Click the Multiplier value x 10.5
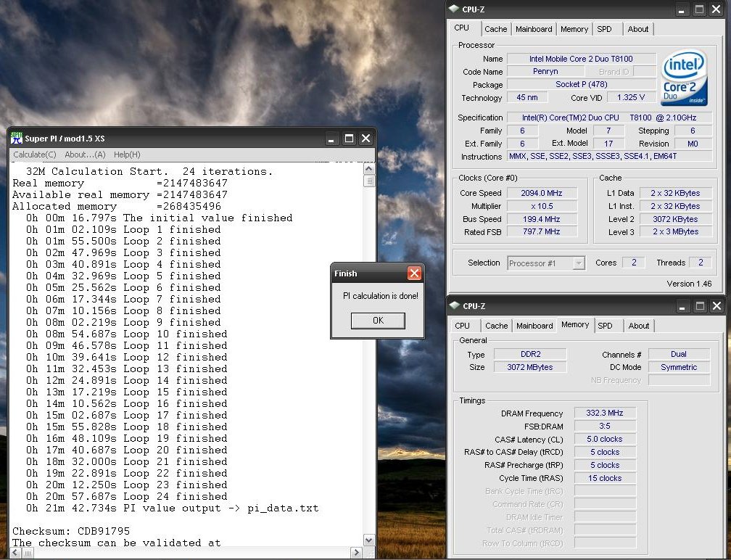 (542, 206)
